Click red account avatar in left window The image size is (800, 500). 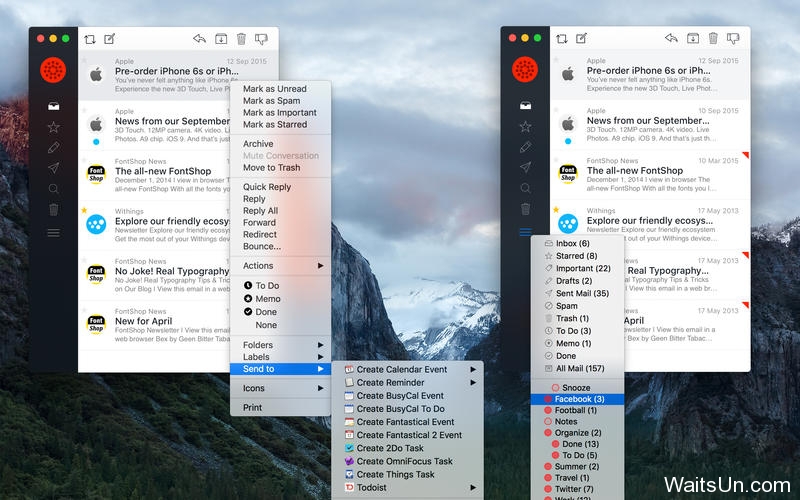click(53, 70)
